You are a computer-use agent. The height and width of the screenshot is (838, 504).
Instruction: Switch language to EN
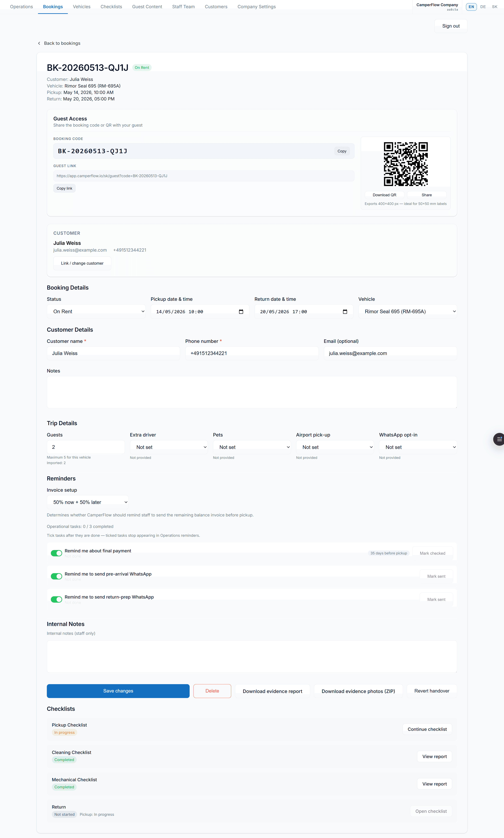(471, 7)
